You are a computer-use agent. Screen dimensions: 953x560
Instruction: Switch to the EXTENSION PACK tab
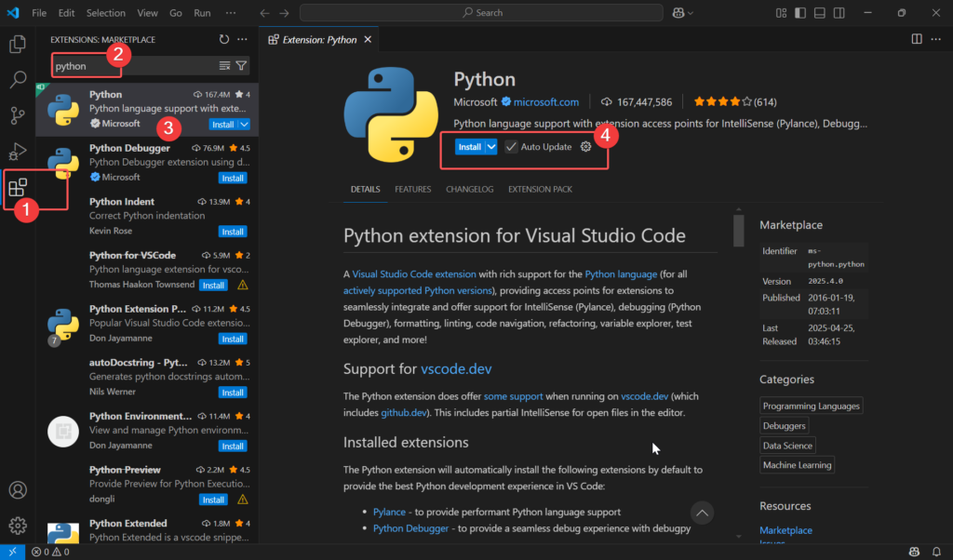click(541, 190)
